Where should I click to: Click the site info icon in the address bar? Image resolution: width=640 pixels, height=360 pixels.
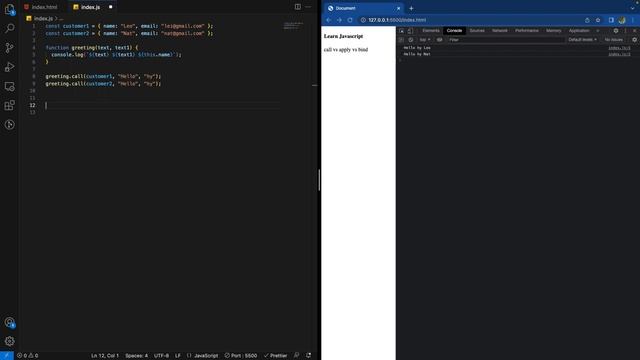point(363,20)
